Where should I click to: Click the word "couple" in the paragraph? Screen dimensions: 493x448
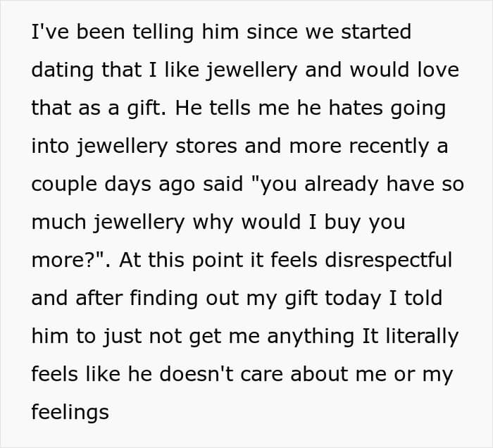(64, 184)
